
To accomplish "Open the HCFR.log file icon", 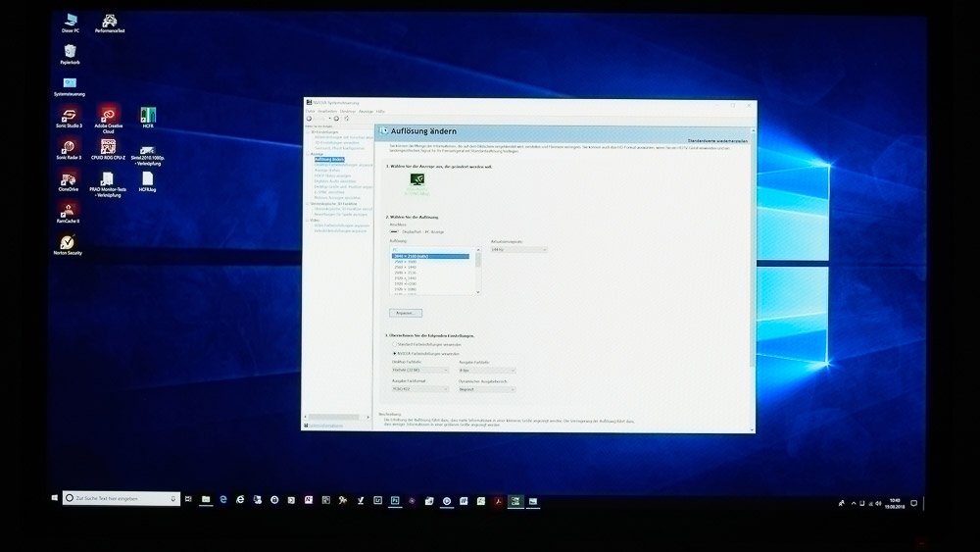I will [148, 182].
